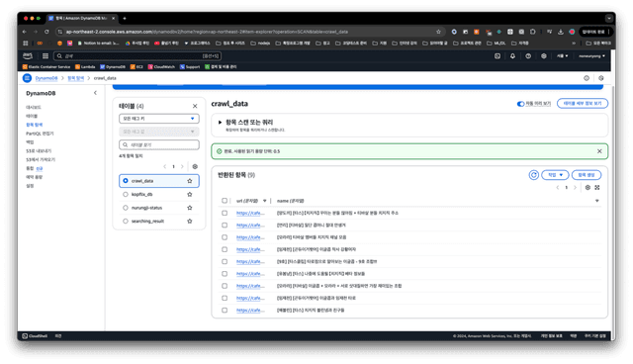
Task: Open the AWS services hamburger menu
Action: click(45, 56)
